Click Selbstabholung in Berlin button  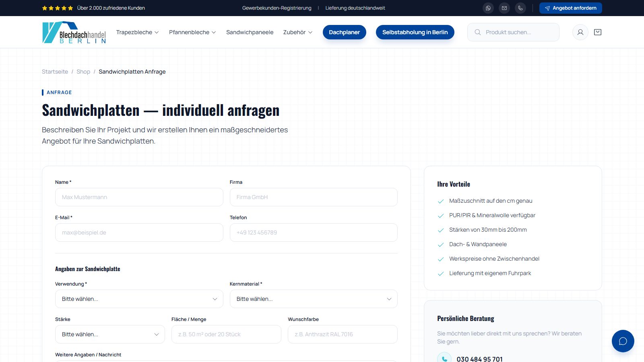point(415,32)
